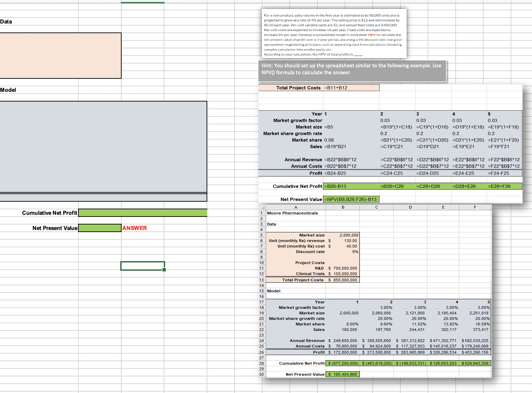Click the '=C19*C21' Sales formula

point(391,147)
